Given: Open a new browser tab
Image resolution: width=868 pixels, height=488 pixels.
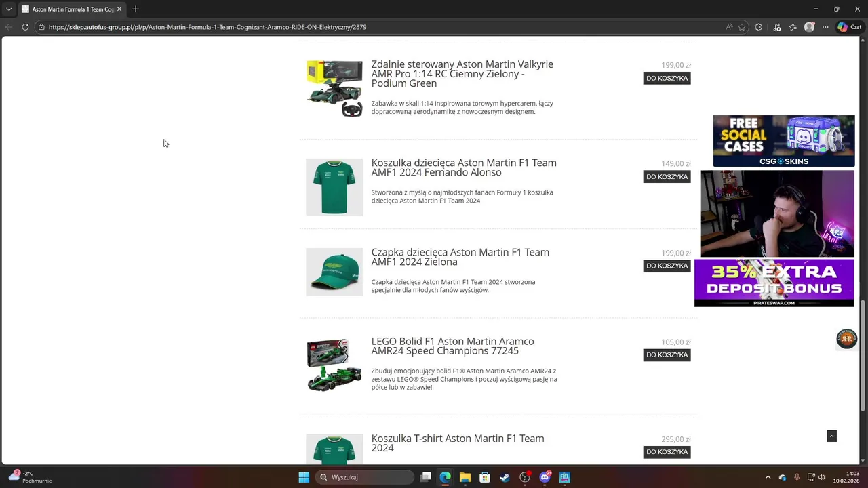Looking at the screenshot, I should click(136, 9).
